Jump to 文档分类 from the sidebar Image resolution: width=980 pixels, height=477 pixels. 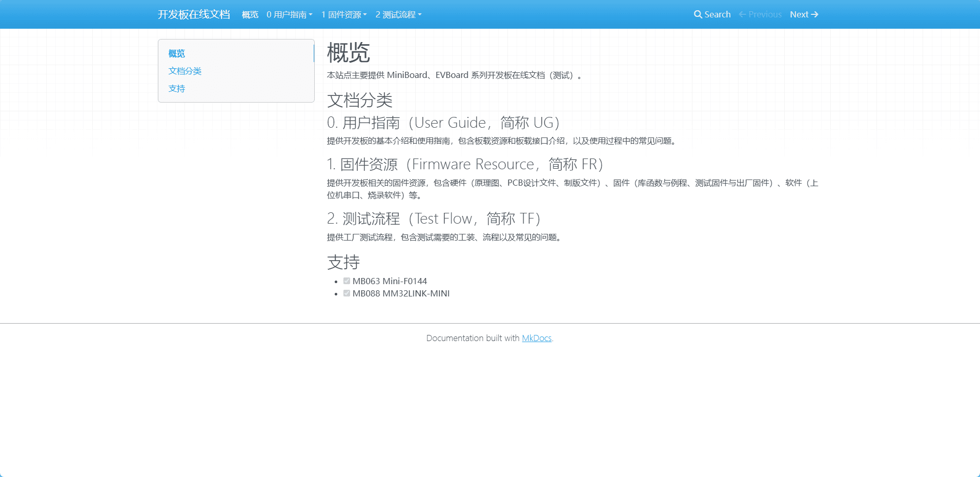pos(185,71)
